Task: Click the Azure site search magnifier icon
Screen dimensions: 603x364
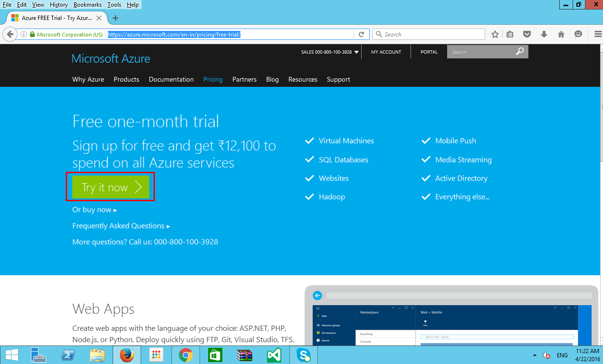Action: 520,52
